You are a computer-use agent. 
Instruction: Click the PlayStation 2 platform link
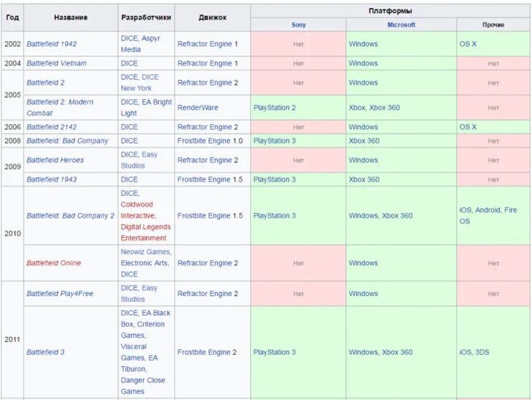274,107
